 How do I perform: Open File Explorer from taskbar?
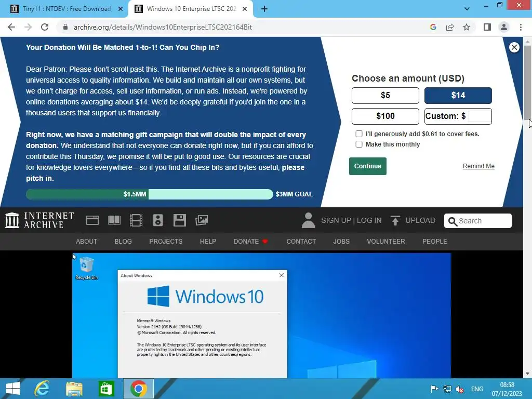point(74,389)
